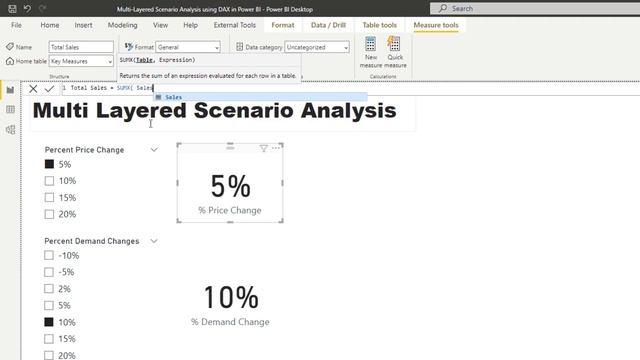Cancel formula with X icon
This screenshot has height=360, width=640.
click(x=33, y=89)
